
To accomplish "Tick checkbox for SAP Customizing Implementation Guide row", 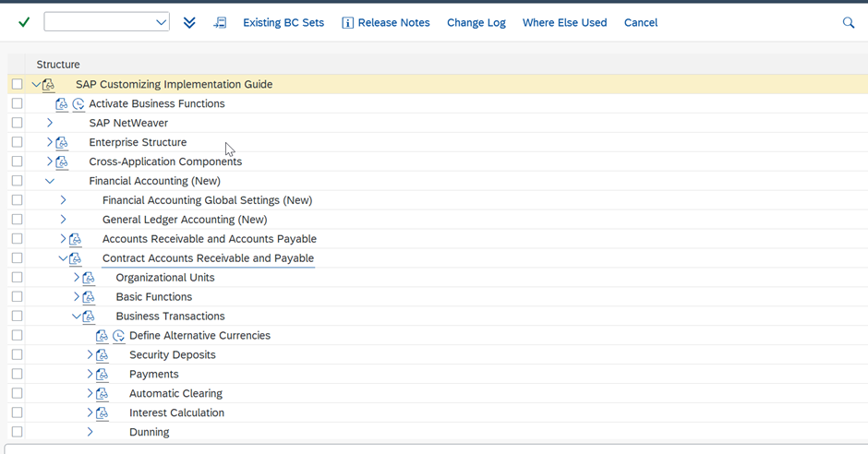I will (x=18, y=84).
